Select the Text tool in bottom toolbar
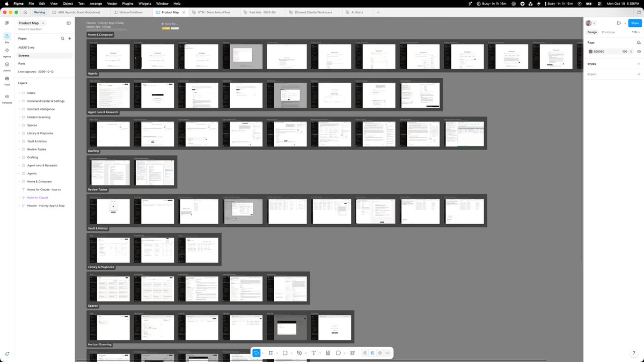This screenshot has height=362, width=644. point(313,353)
